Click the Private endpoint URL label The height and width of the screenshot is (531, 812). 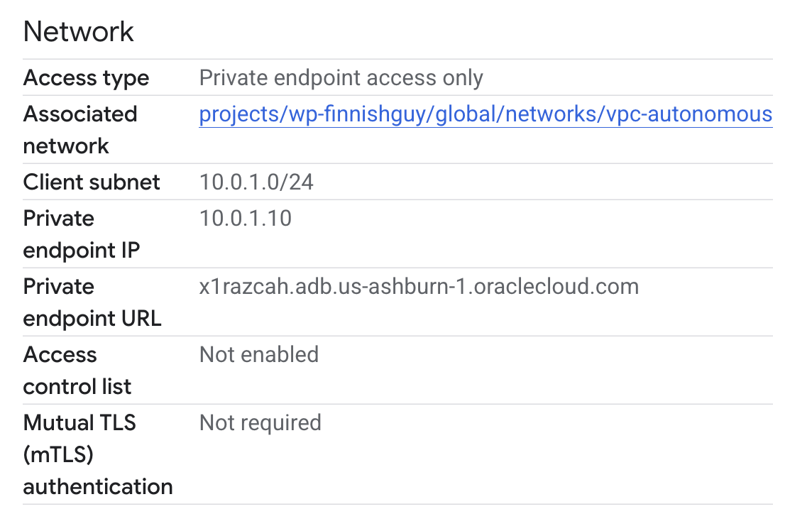tap(92, 302)
